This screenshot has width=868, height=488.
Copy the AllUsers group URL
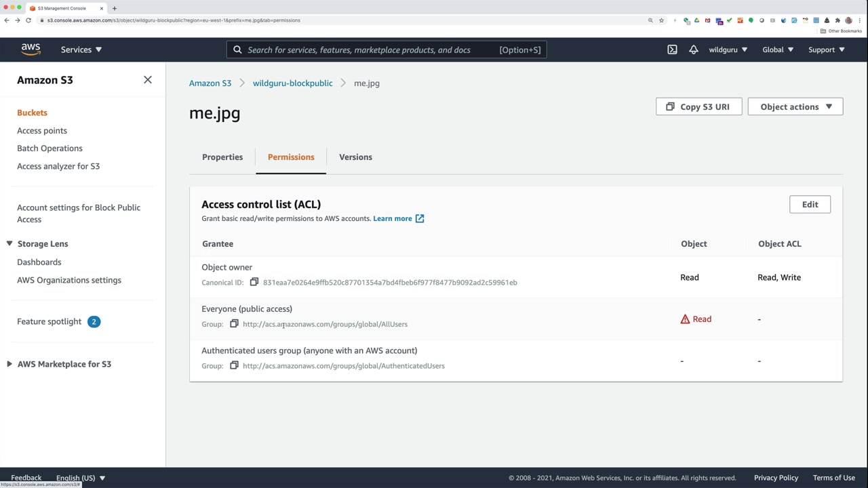(234, 324)
